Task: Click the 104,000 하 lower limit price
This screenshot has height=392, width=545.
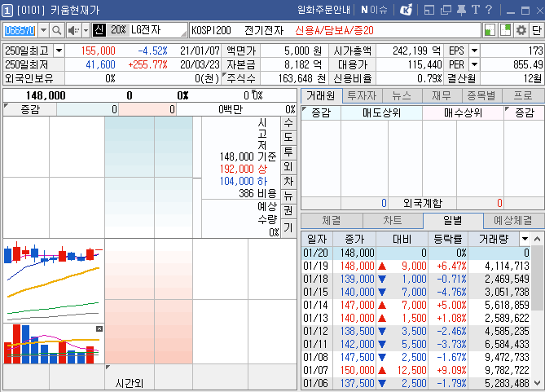Action: 244,181
